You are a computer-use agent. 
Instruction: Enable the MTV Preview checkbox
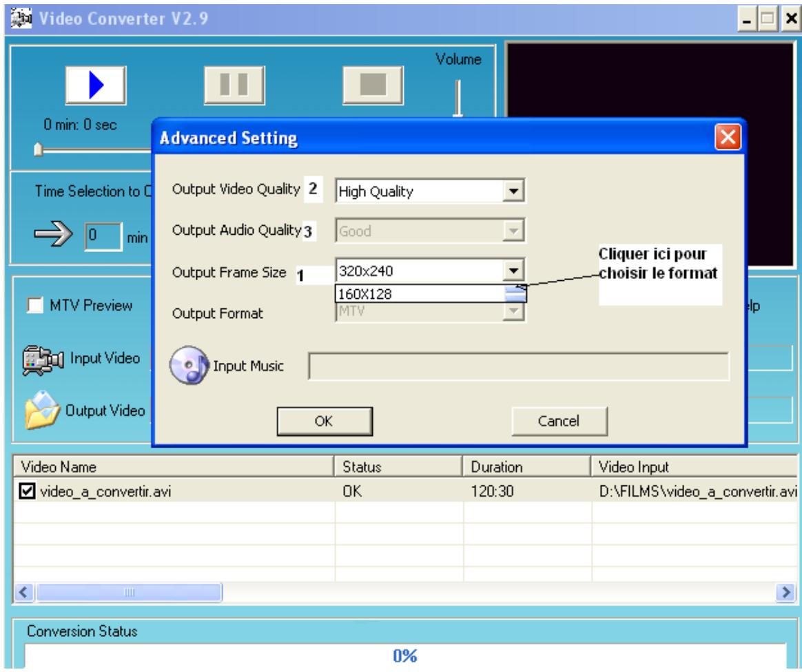coord(34,305)
